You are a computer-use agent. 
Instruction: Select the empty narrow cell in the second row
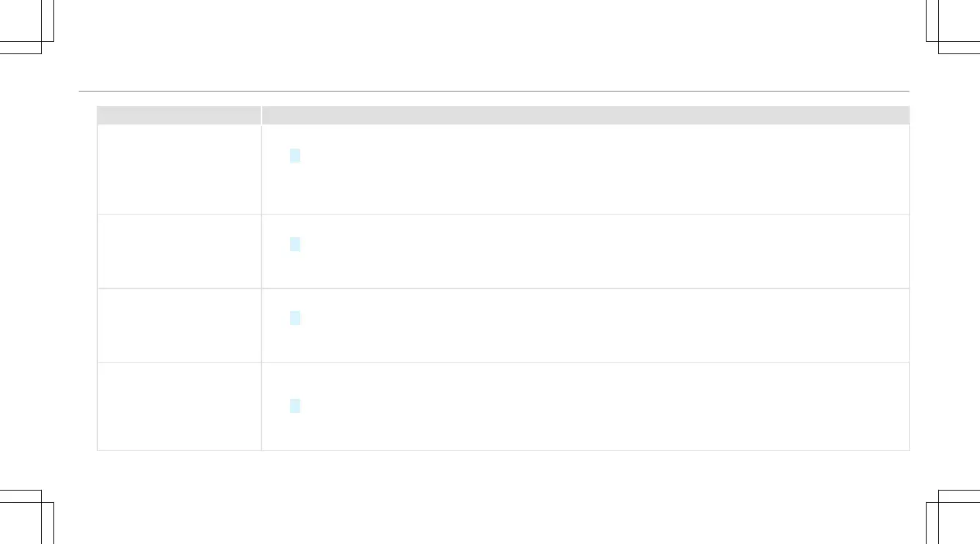click(x=179, y=251)
